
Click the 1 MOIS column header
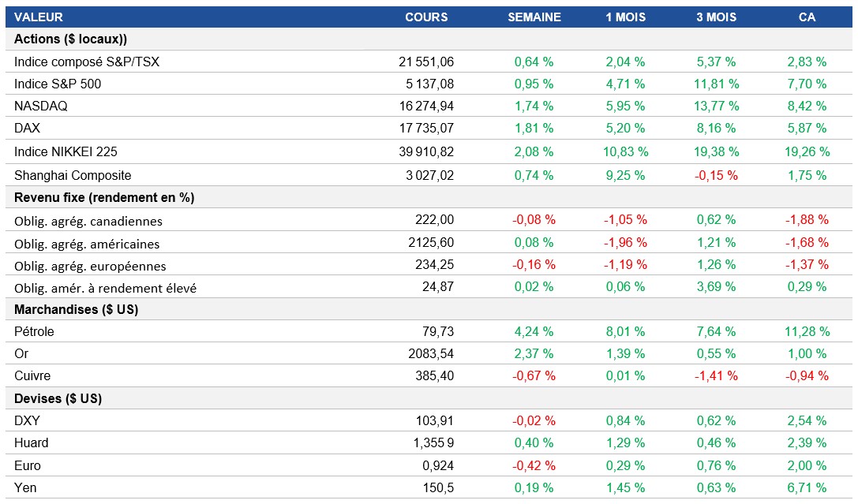click(x=626, y=17)
